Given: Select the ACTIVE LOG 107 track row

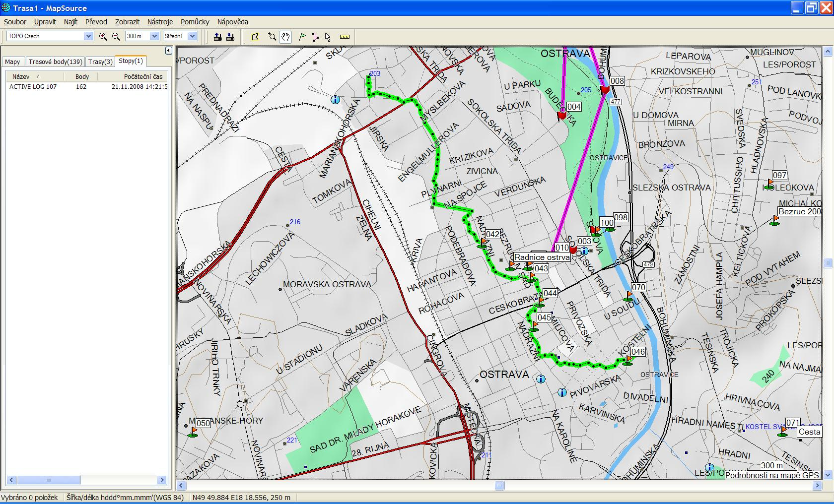Looking at the screenshot, I should (87, 86).
